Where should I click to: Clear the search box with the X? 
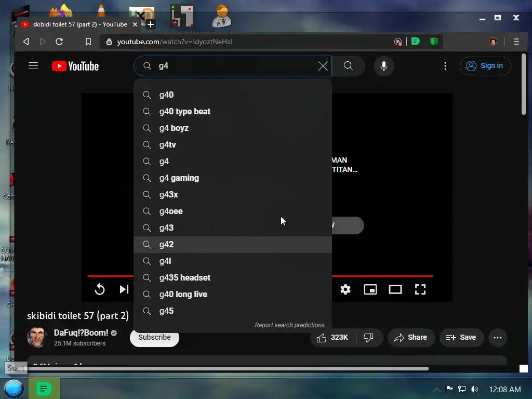pos(323,66)
